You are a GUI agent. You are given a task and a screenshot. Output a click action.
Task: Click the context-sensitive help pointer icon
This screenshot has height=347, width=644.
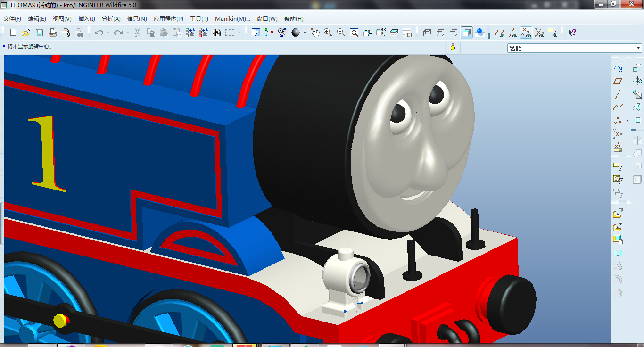pos(572,33)
